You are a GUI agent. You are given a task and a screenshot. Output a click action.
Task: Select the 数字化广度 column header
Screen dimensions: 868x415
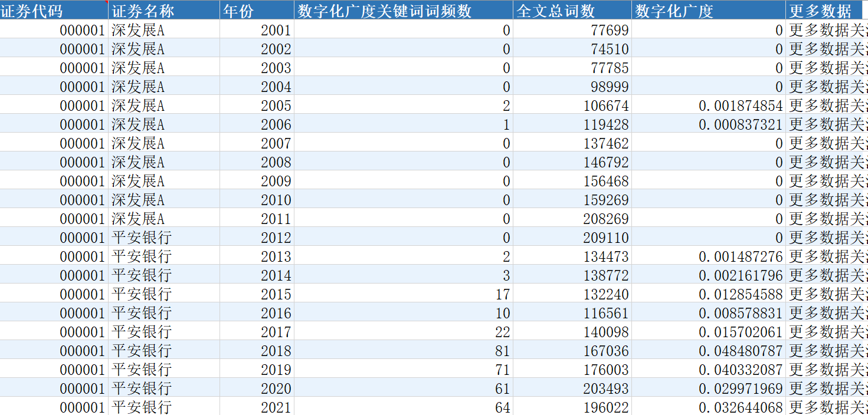[x=709, y=10]
